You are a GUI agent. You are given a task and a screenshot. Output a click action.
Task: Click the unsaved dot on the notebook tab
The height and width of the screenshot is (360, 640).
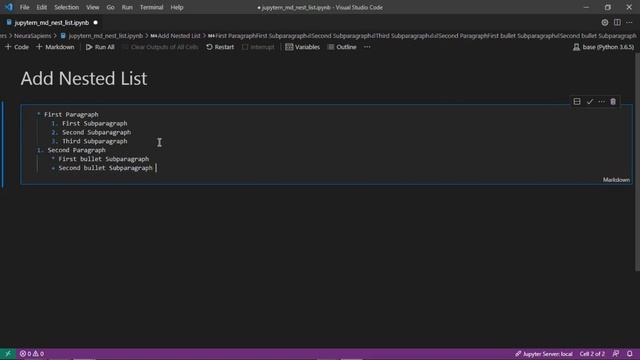[96, 23]
